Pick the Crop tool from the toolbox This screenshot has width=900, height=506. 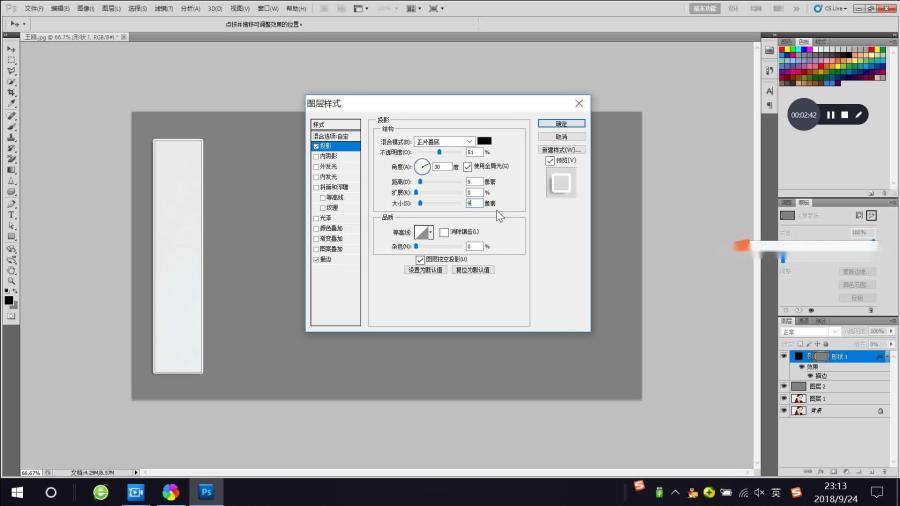pos(11,93)
